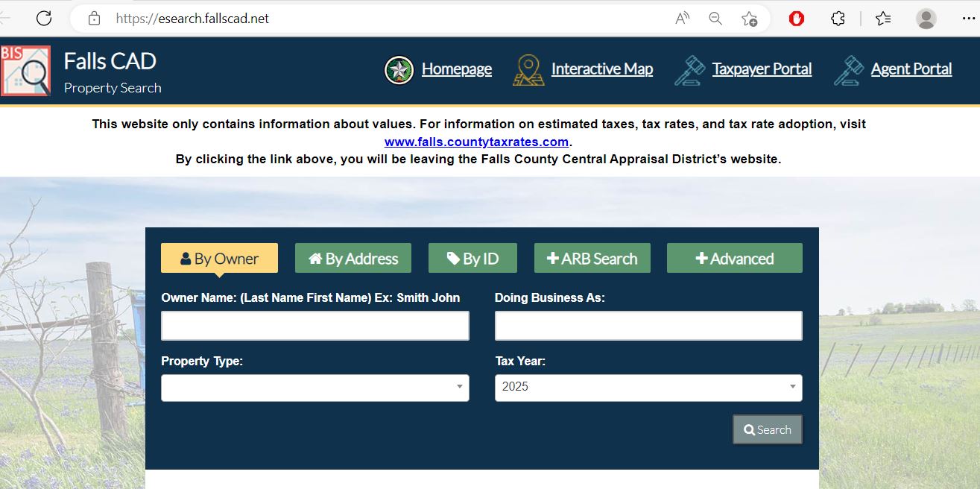Switch to the ARB Search tab

tap(592, 258)
